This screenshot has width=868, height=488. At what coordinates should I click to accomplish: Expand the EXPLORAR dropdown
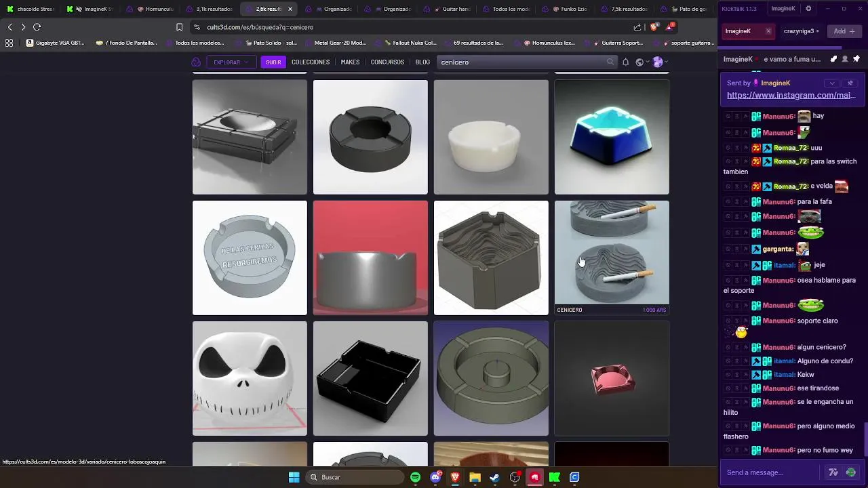[231, 62]
